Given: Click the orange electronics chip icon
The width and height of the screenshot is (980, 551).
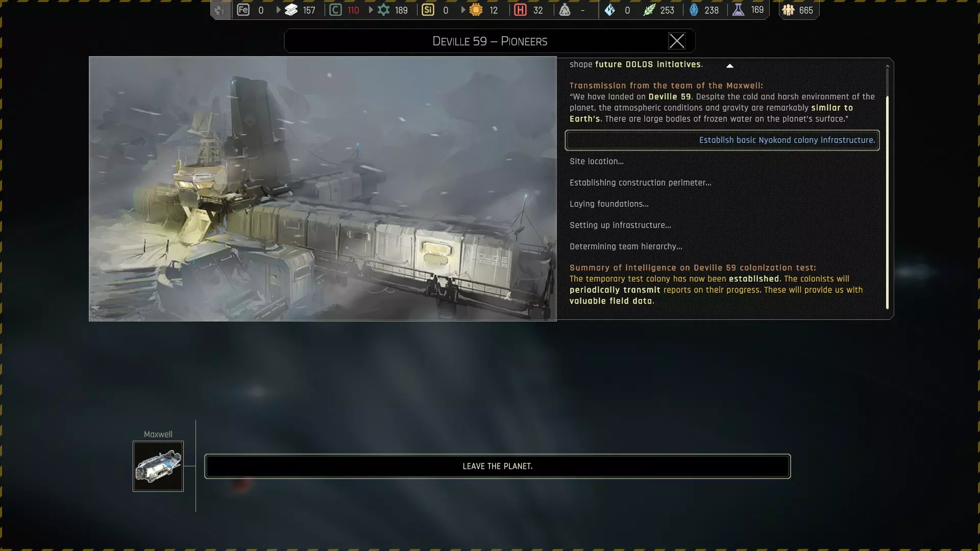Looking at the screenshot, I should pyautogui.click(x=476, y=10).
